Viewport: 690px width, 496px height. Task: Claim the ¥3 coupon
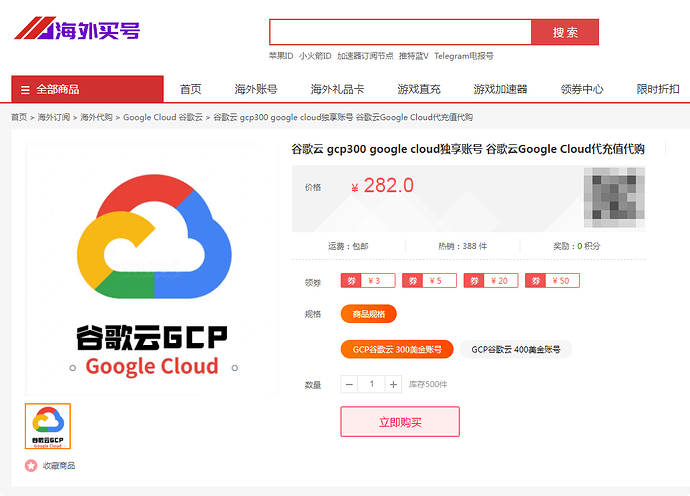pyautogui.click(x=368, y=280)
